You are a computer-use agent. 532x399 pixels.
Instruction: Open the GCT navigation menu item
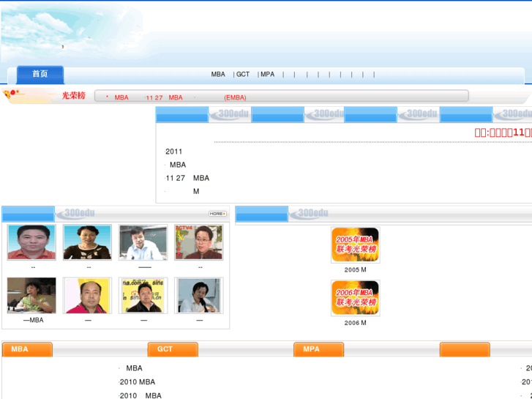243,75
